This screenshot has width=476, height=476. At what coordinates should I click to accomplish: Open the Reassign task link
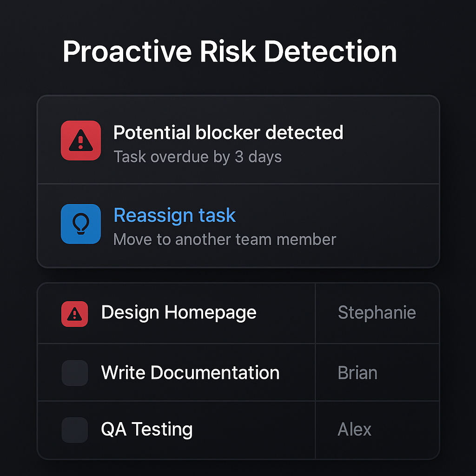click(174, 216)
